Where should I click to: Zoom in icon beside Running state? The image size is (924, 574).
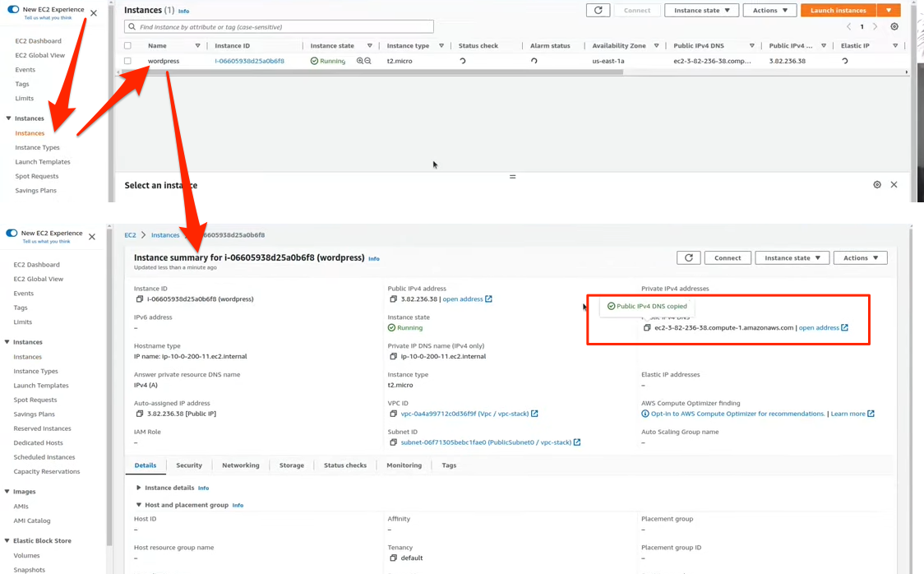point(360,61)
